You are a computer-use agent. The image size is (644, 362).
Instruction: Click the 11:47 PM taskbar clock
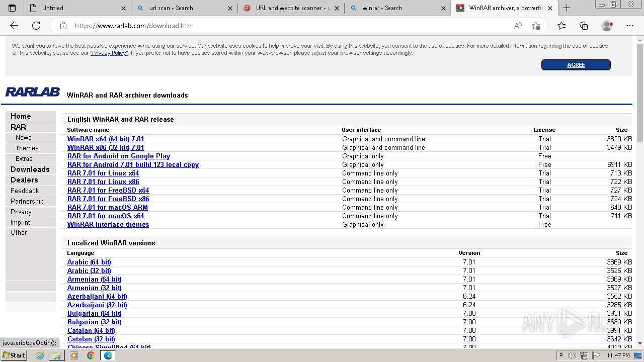618,355
